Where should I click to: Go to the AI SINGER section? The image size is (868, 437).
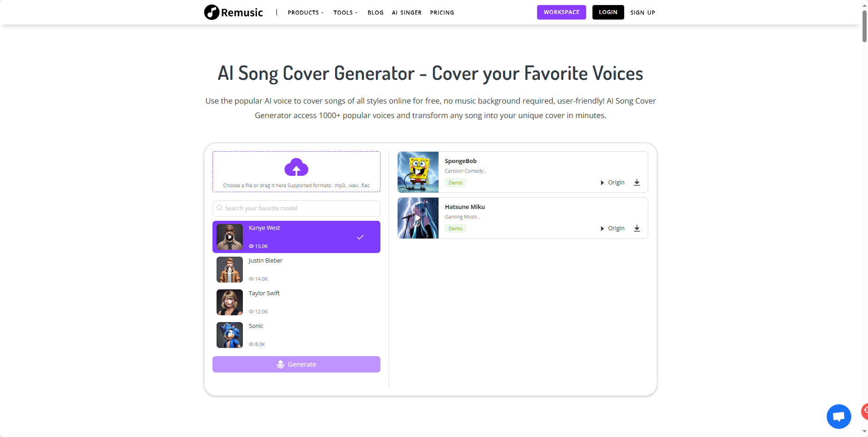click(x=406, y=12)
